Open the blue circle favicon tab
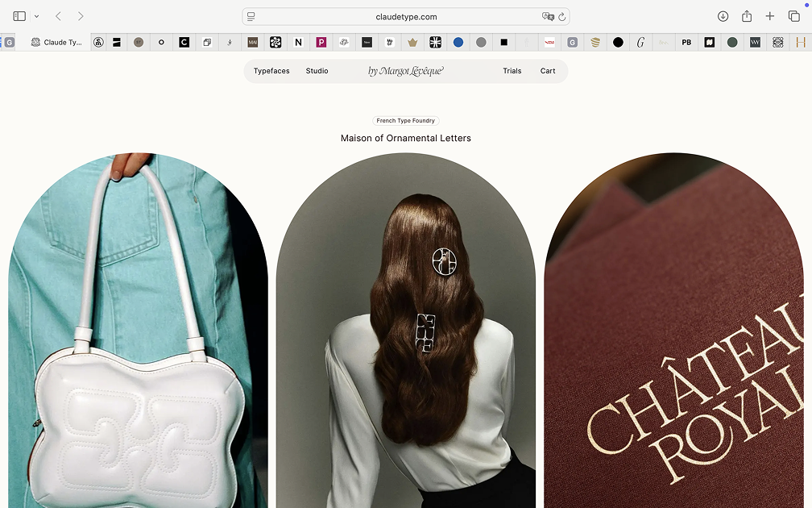The height and width of the screenshot is (508, 812). pos(458,43)
